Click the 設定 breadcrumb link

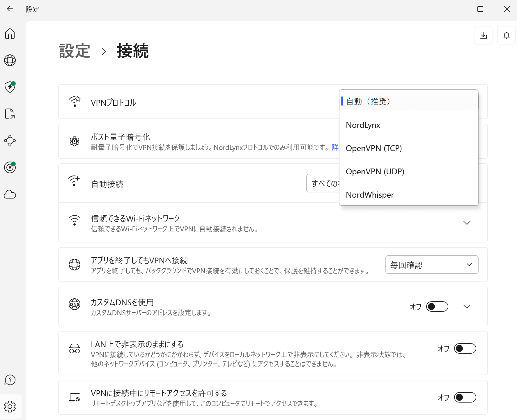click(75, 51)
